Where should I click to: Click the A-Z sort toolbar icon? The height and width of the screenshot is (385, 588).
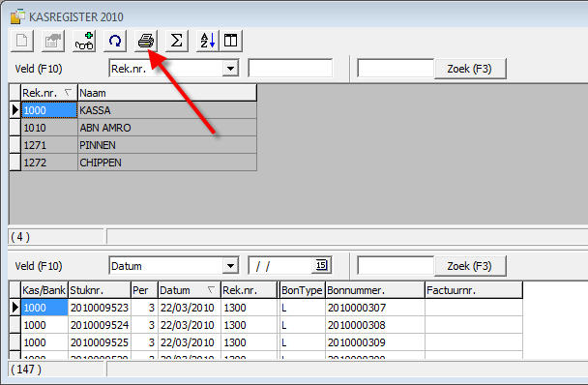pos(207,41)
